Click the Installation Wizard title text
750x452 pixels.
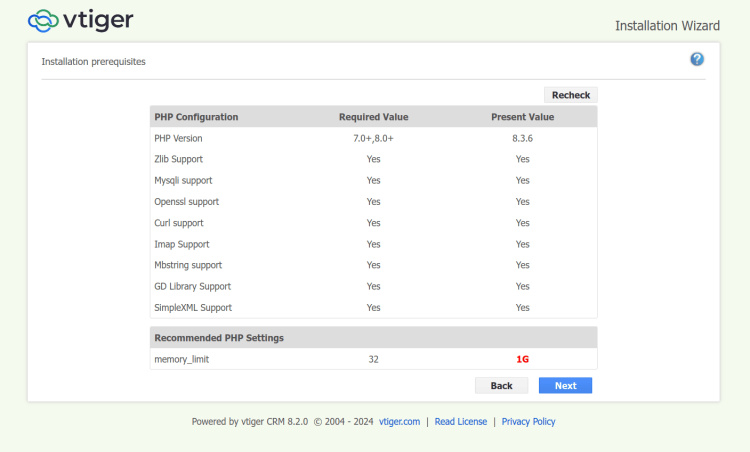pyautogui.click(x=667, y=25)
